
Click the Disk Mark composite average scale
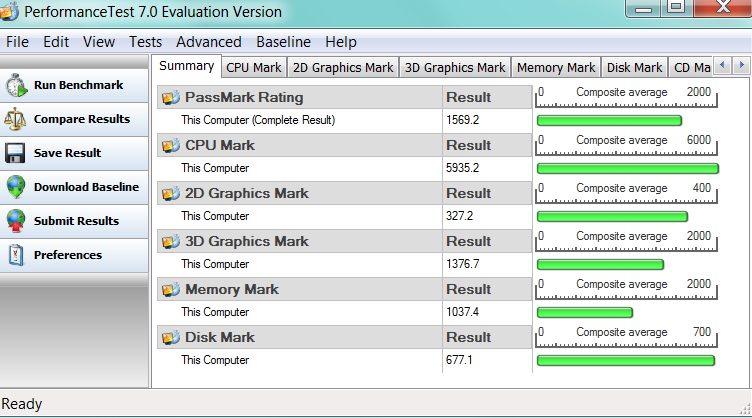point(626,337)
